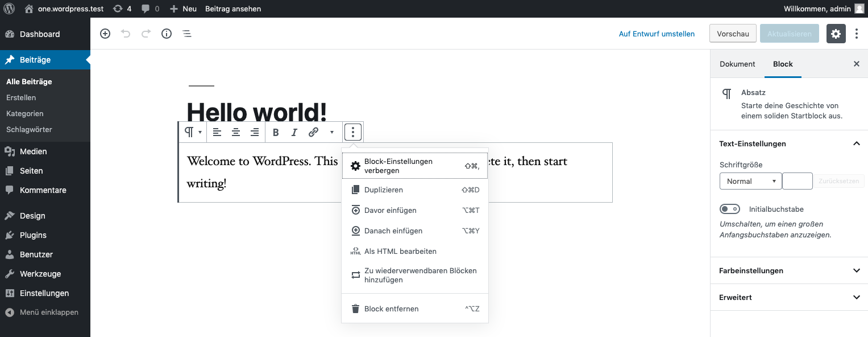Open Werkzeuge in sidebar
Viewport: 868px width, 337px height.
pyautogui.click(x=45, y=274)
